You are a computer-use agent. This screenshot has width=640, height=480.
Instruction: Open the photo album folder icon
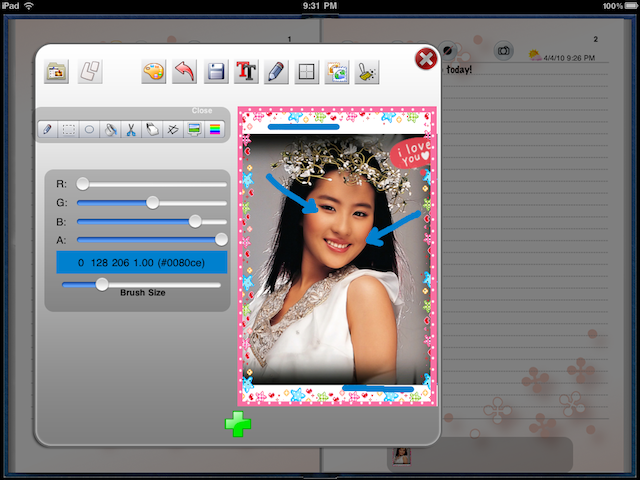57,71
